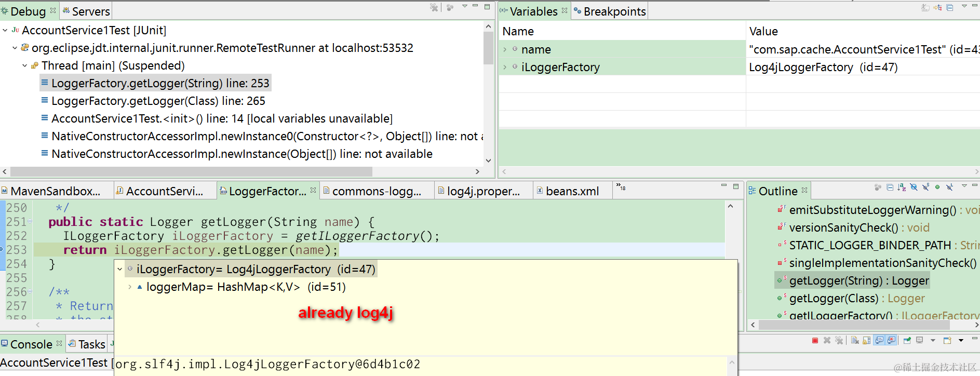The width and height of the screenshot is (980, 376).
Task: Open Debug view menu triangle
Action: [465, 6]
